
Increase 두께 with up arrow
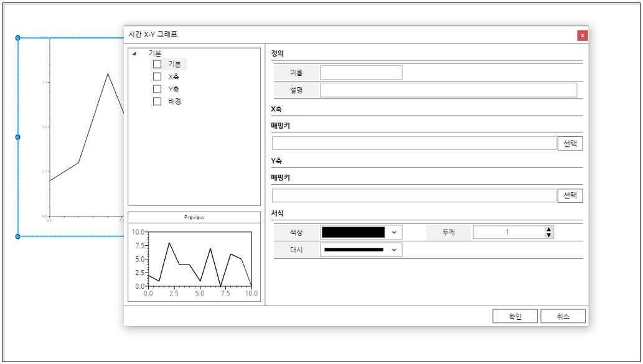coord(548,229)
